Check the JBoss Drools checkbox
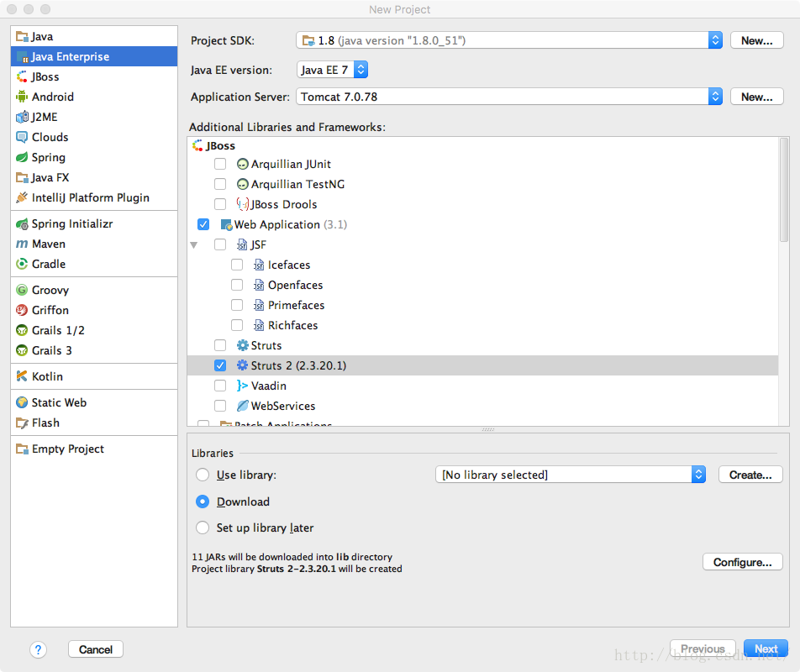The width and height of the screenshot is (800, 672). [220, 204]
